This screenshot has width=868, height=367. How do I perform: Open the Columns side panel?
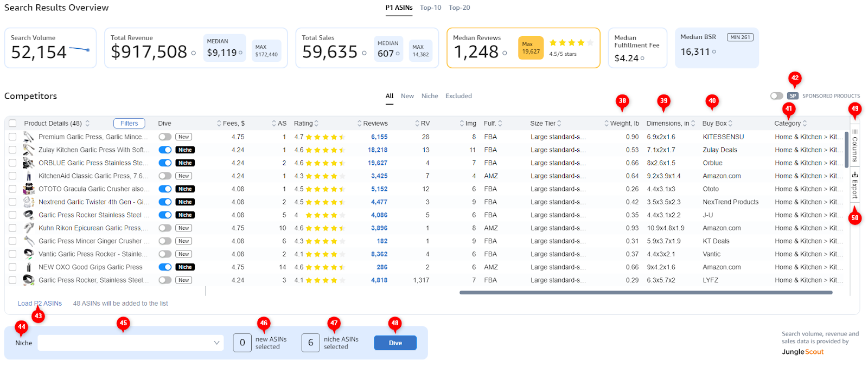[855, 145]
